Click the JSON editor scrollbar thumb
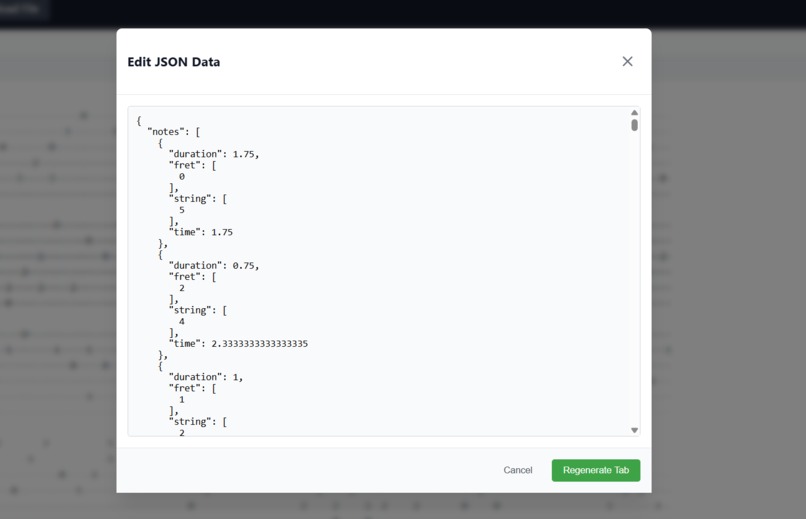Image resolution: width=806 pixels, height=519 pixels. pos(634,125)
